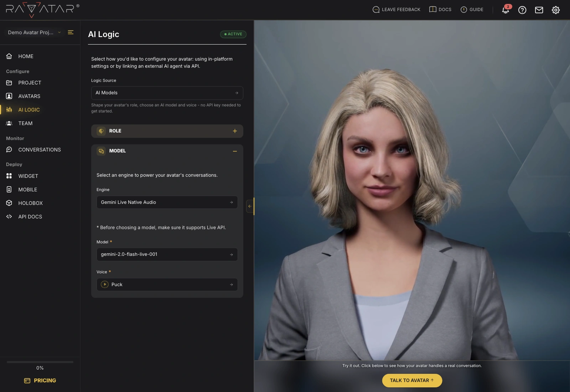Image resolution: width=570 pixels, height=392 pixels.
Task: Collapse the sidebar with the hamburger icon
Action: click(71, 32)
